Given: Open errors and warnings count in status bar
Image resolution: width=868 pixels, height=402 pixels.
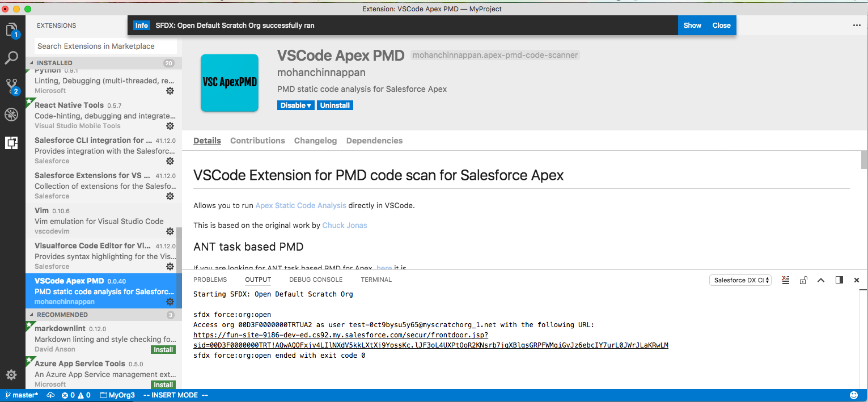Looking at the screenshot, I should pyautogui.click(x=76, y=395).
